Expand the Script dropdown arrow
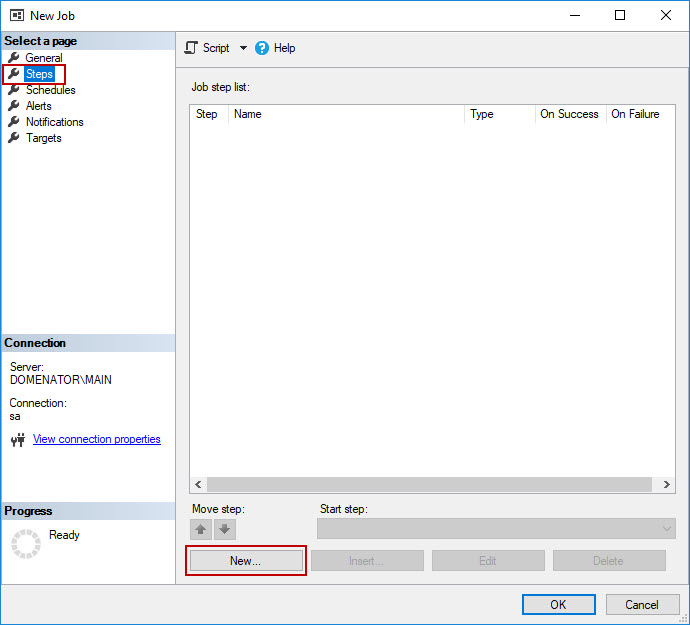The height and width of the screenshot is (625, 690). coord(243,48)
